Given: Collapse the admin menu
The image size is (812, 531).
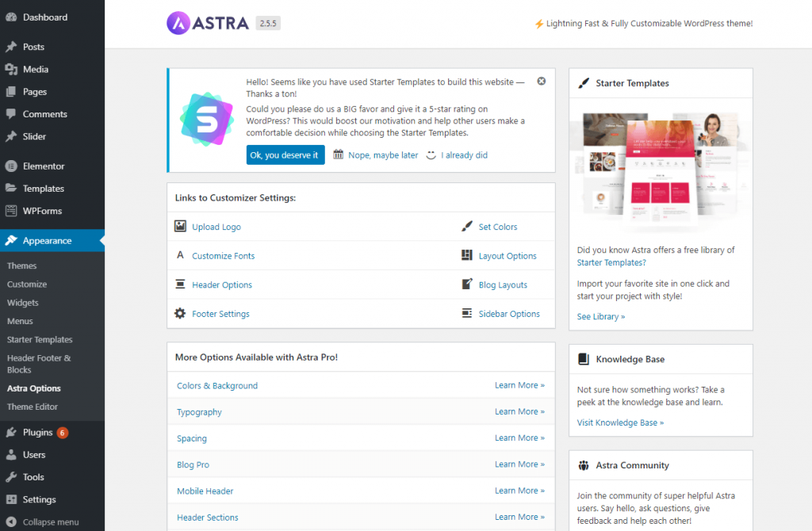Looking at the screenshot, I should click(43, 521).
